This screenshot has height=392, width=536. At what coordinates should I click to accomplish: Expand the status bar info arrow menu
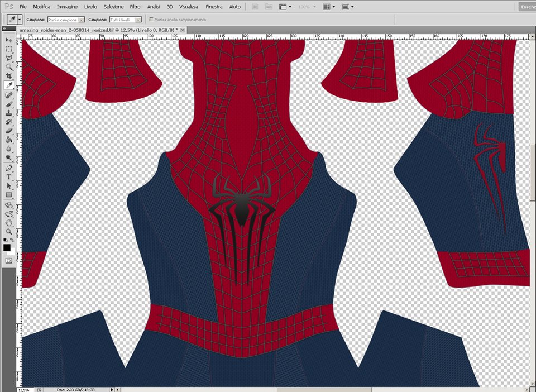click(112, 390)
